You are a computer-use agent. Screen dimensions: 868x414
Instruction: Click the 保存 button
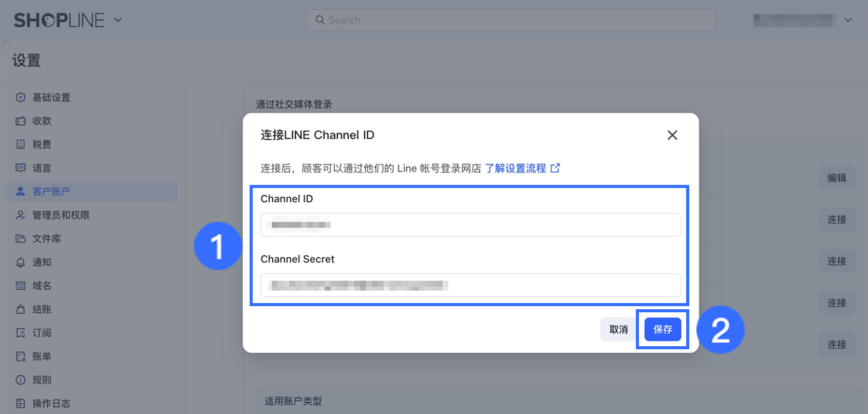pyautogui.click(x=663, y=329)
